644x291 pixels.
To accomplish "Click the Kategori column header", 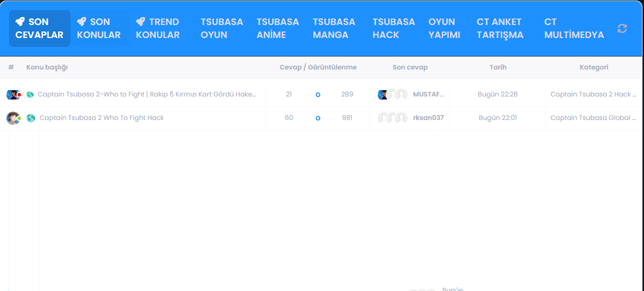I will point(594,67).
